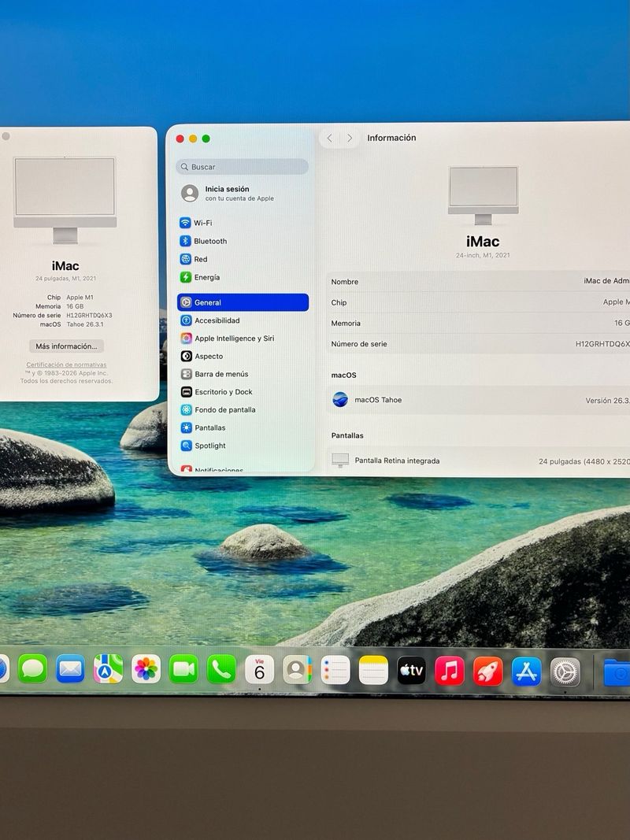Click the Memoria row in Información

(x=478, y=323)
